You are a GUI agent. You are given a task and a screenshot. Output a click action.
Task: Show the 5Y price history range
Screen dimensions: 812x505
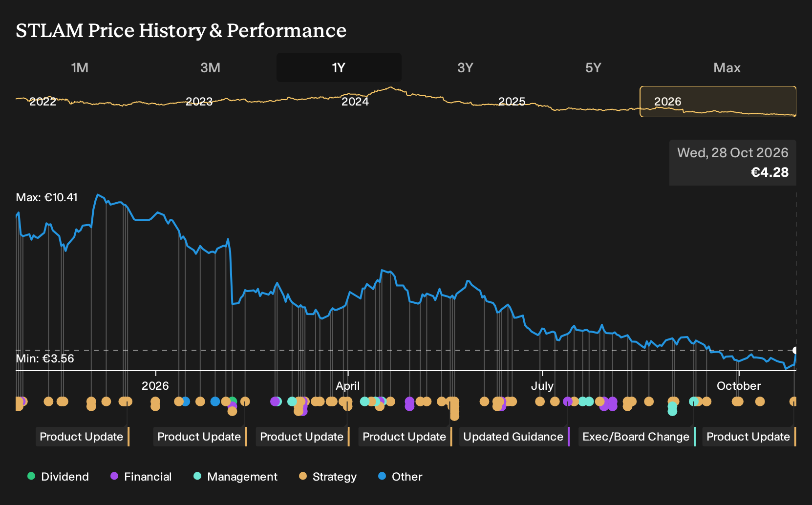pyautogui.click(x=593, y=67)
